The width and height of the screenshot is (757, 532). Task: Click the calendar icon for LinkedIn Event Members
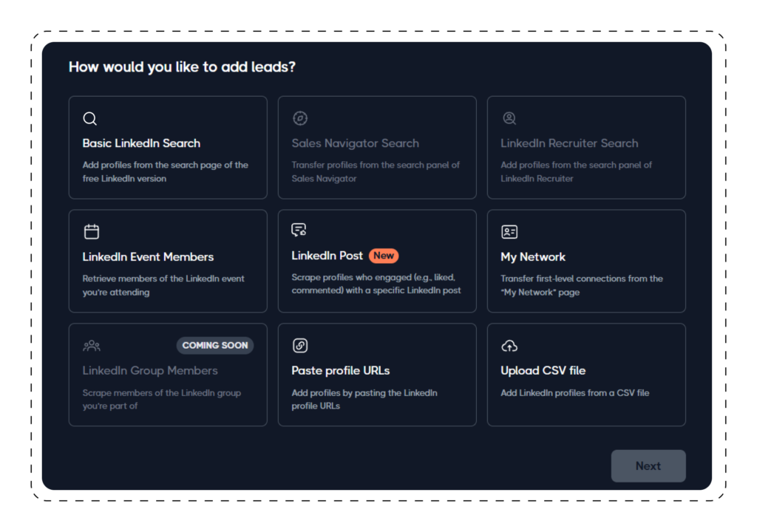(x=91, y=232)
